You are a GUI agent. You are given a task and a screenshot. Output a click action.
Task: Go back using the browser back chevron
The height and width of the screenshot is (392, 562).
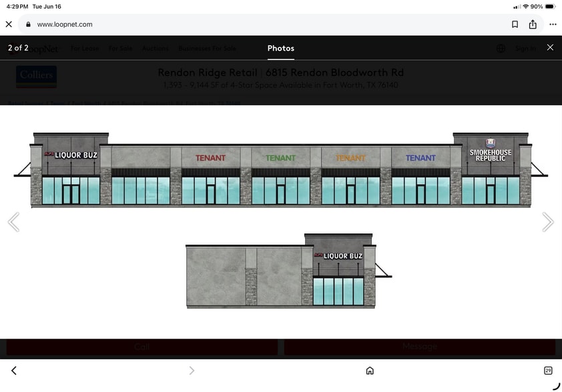pos(14,371)
